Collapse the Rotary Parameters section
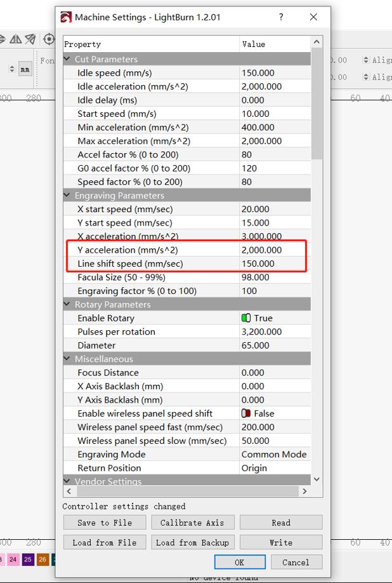Viewport: 392px width, 583px height. point(67,304)
